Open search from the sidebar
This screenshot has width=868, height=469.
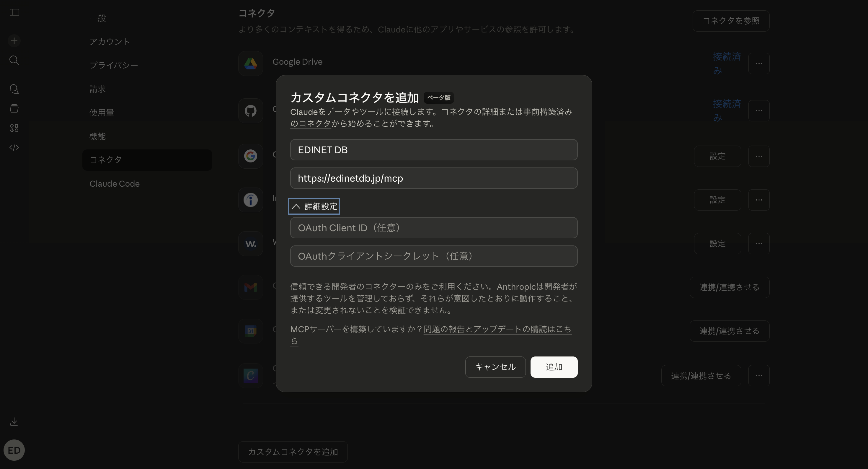[14, 60]
